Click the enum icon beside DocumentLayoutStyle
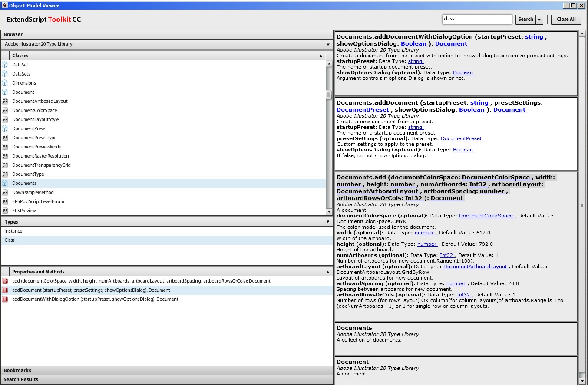The width and height of the screenshot is (588, 385). [x=5, y=119]
